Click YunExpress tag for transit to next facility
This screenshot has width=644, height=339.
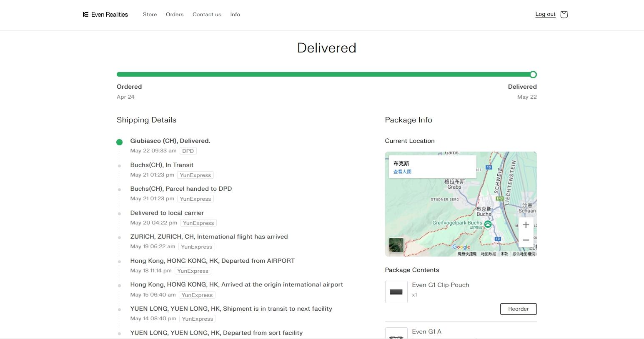coord(198,319)
